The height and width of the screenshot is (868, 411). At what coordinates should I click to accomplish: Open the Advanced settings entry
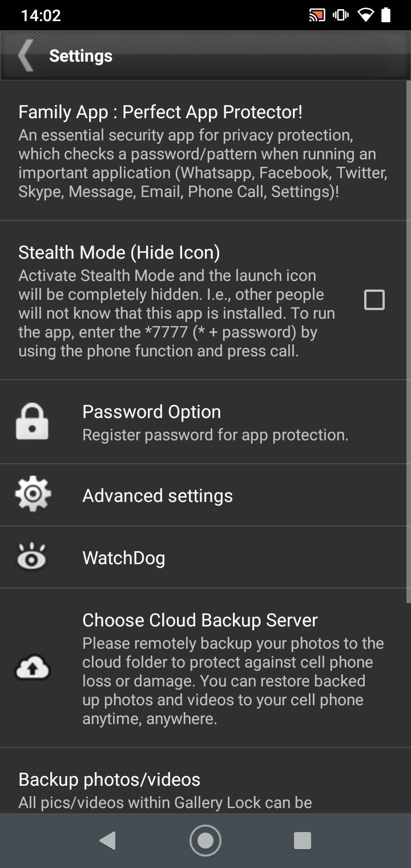point(205,495)
